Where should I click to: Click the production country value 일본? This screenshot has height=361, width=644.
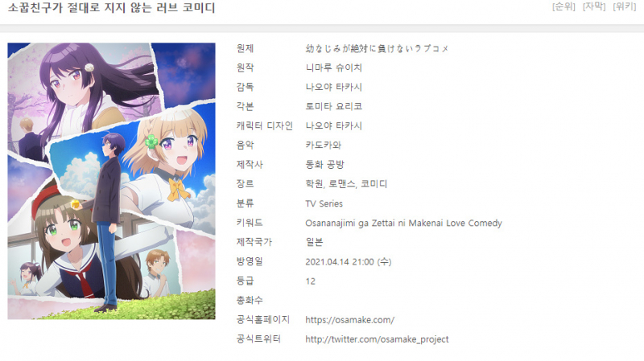click(x=314, y=242)
